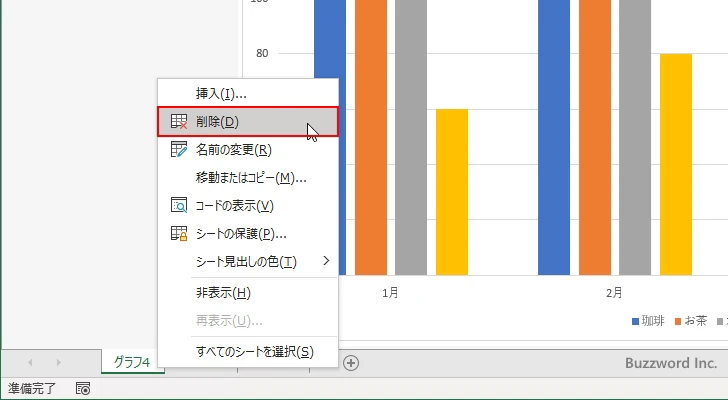Click the macro recording icon in status bar
This screenshot has height=400, width=728.
point(83,388)
